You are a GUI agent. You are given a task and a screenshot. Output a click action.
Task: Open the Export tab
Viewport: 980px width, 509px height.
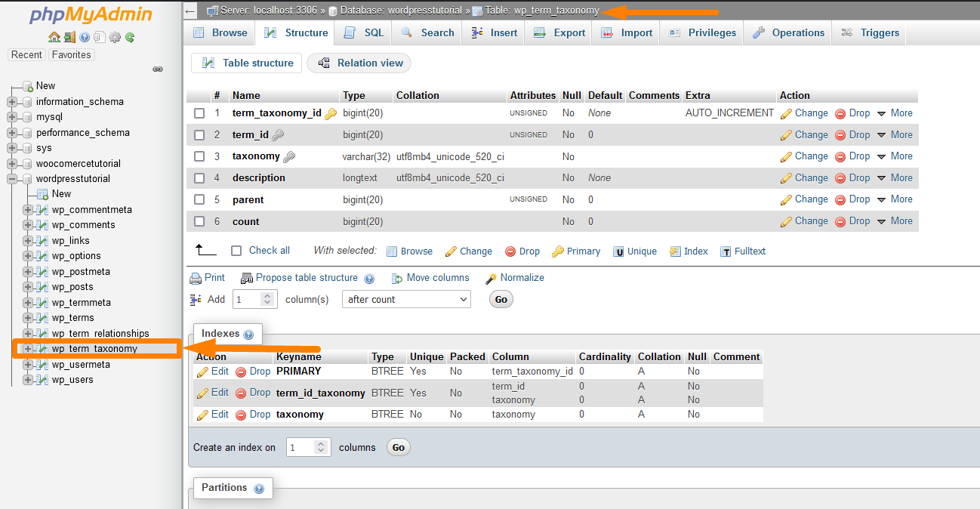[x=559, y=32]
